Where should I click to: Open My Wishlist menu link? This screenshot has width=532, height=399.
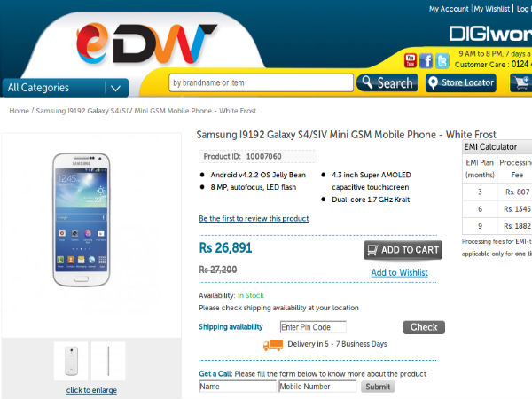coord(491,9)
